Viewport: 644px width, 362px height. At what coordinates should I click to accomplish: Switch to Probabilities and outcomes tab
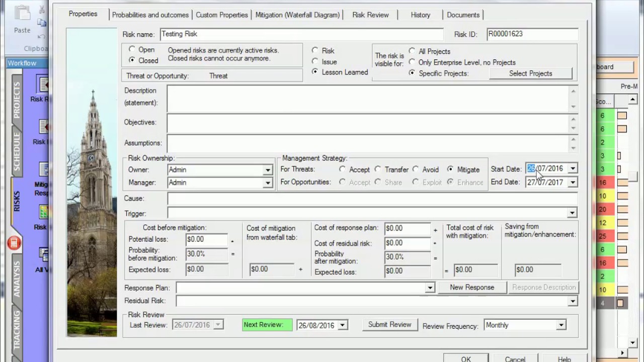tap(150, 15)
